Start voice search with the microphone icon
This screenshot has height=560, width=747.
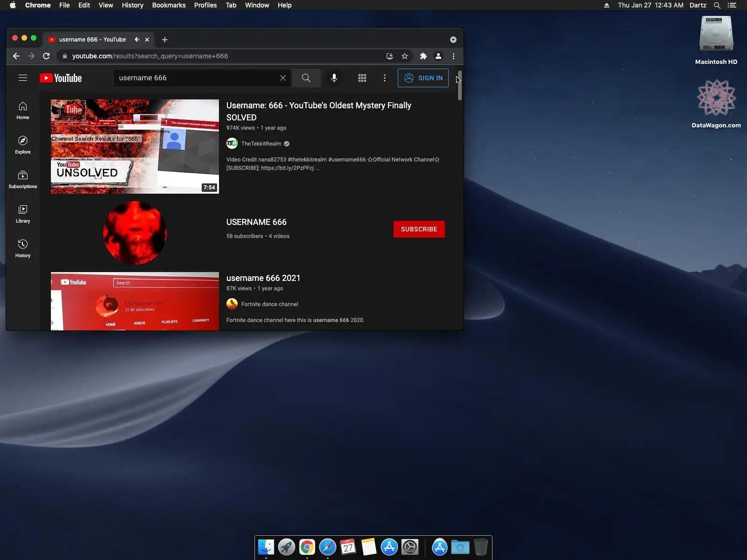(x=334, y=78)
